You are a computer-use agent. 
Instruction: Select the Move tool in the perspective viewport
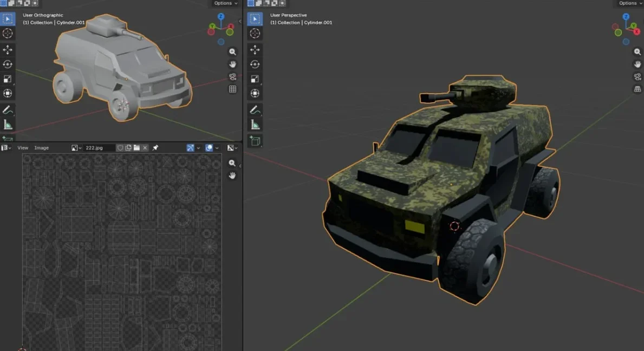pyautogui.click(x=255, y=50)
